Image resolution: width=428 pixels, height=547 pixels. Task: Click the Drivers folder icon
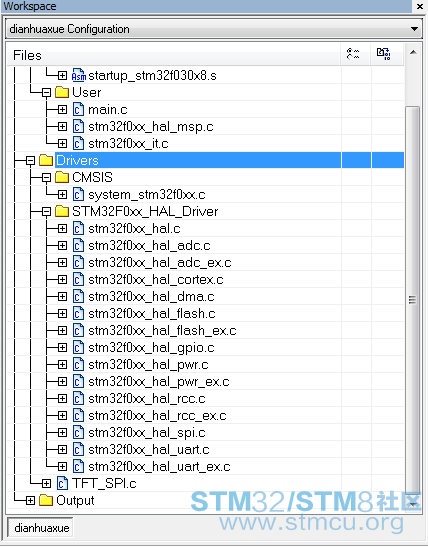(46, 160)
